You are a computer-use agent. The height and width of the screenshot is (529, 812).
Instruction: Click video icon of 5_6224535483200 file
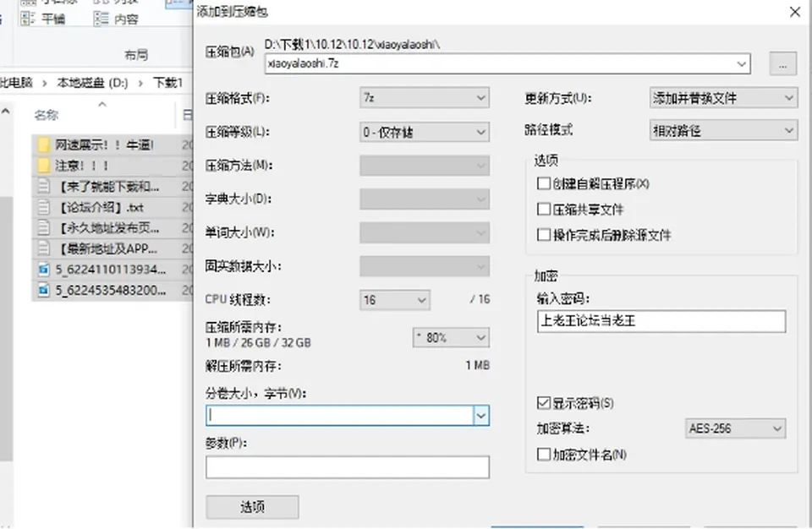tap(44, 290)
